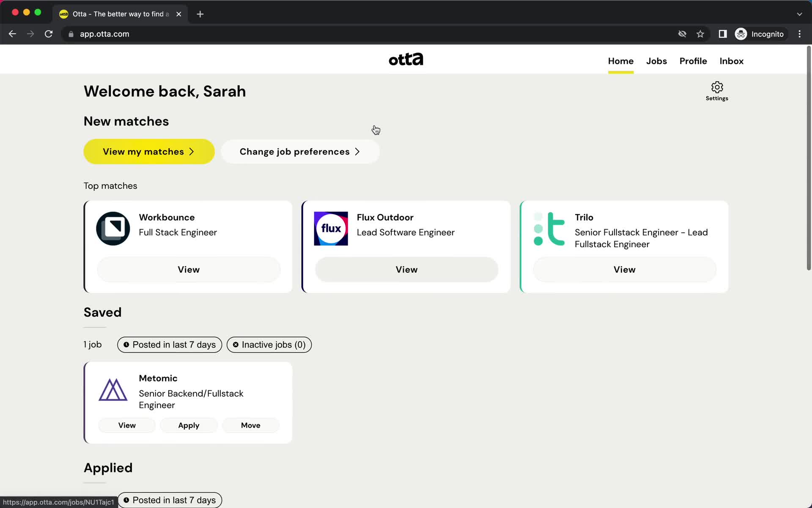
Task: Click the Trilo company name
Action: tap(584, 217)
